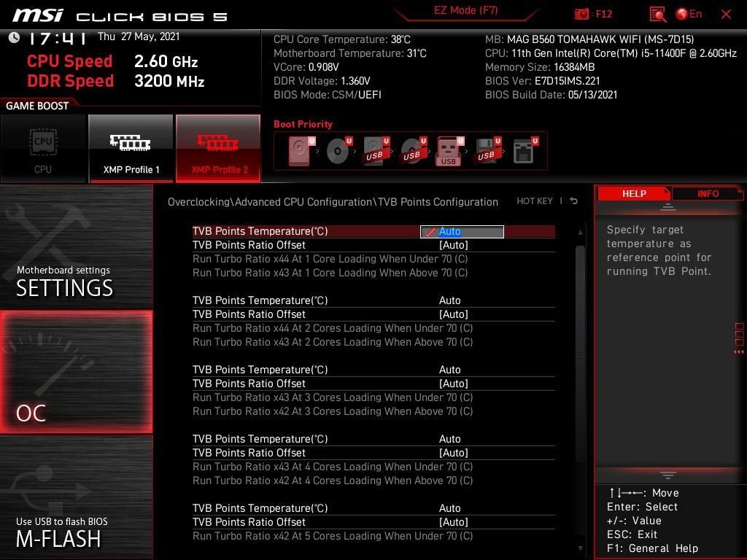The width and height of the screenshot is (747, 560).
Task: Select the USB key boot device icon
Action: tap(449, 151)
